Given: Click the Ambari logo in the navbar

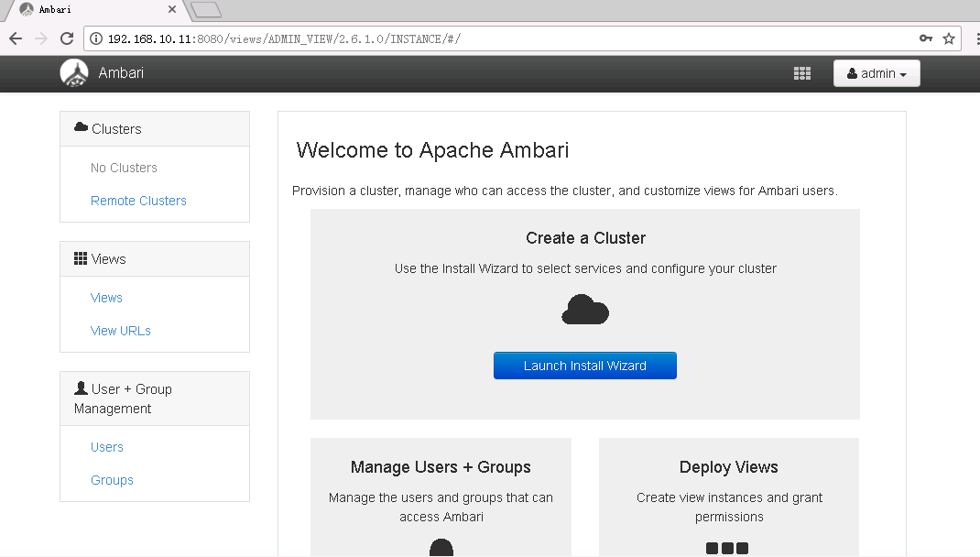Looking at the screenshot, I should click(74, 73).
